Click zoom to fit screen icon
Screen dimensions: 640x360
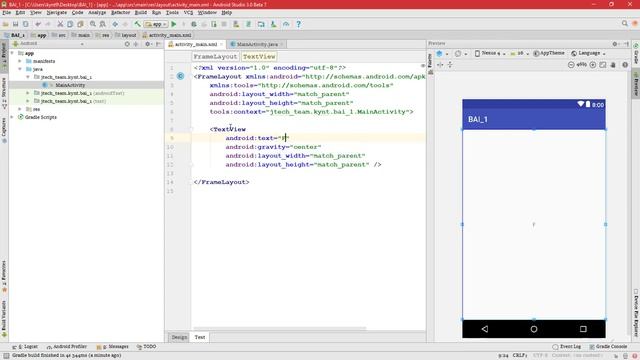602,64
